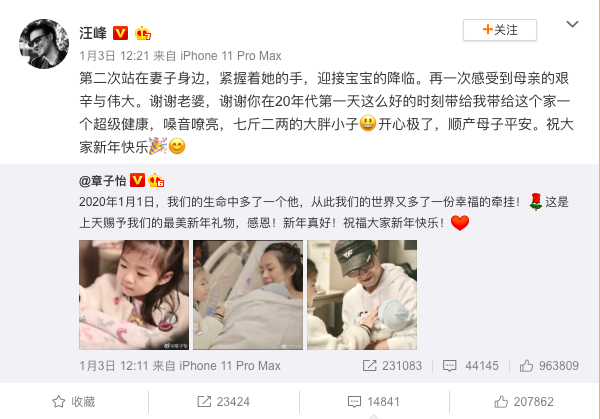Repost this post via the 23424 share icon
Image resolution: width=600 pixels, height=419 pixels.
[223, 402]
